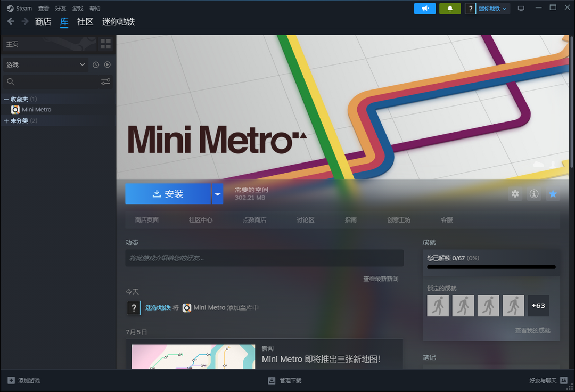Open the green notifications bell

450,9
